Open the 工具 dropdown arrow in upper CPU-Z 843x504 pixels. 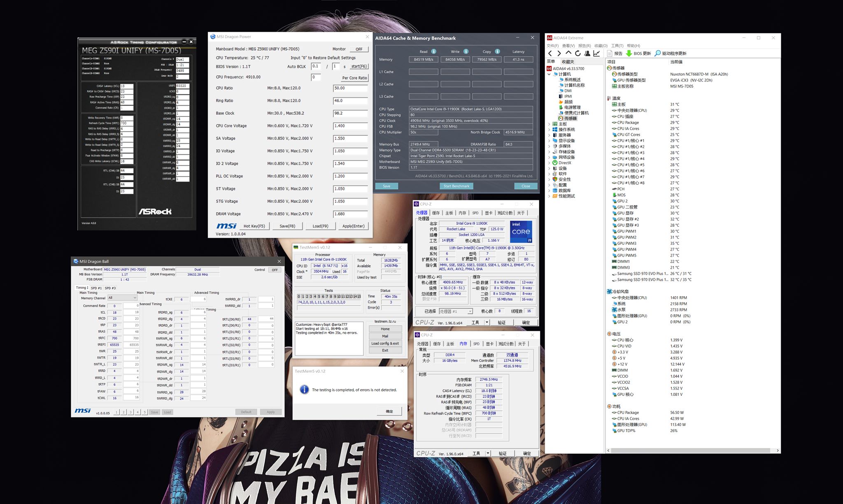pyautogui.click(x=487, y=323)
